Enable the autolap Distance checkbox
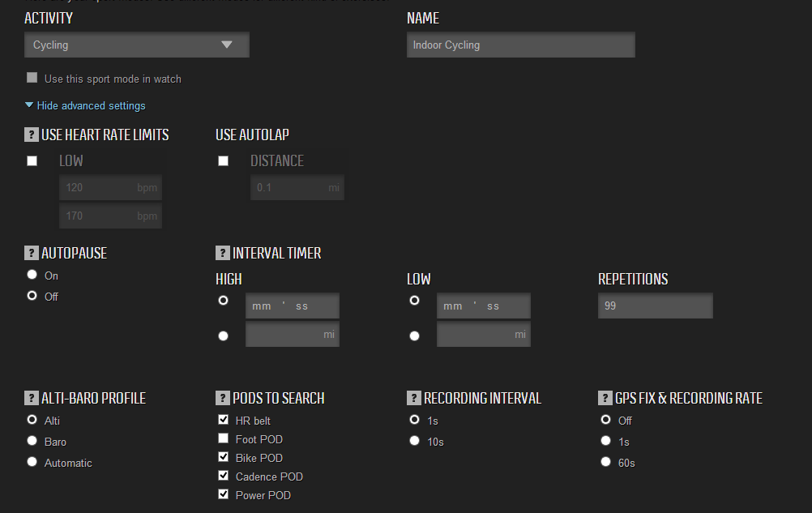Screen dimensions: 812x513 click(x=223, y=161)
